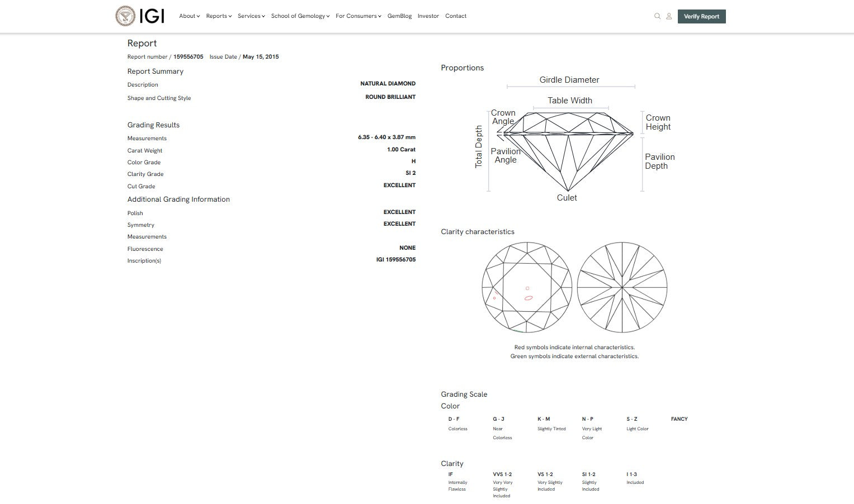Open the search magnifier icon
The image size is (854, 504).
[x=657, y=16]
